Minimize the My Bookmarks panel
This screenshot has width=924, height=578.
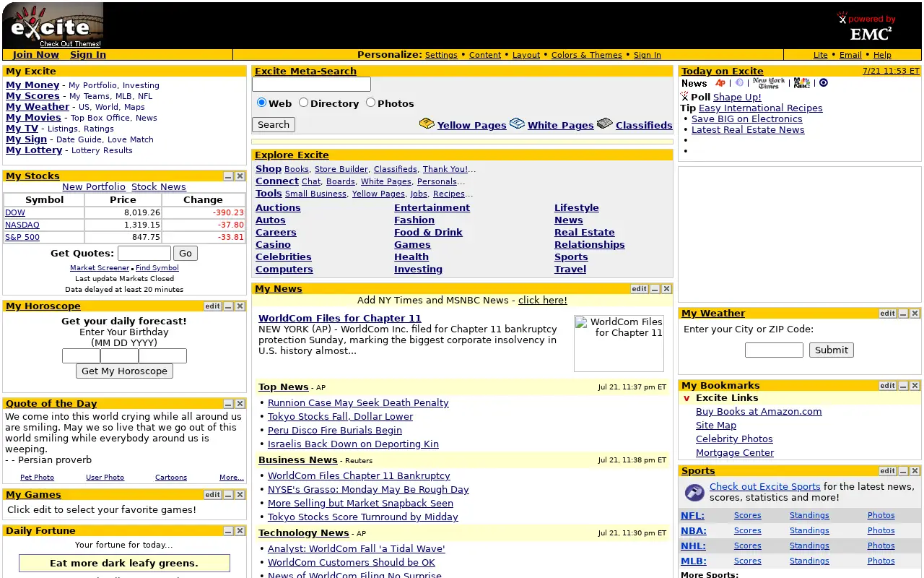point(903,386)
